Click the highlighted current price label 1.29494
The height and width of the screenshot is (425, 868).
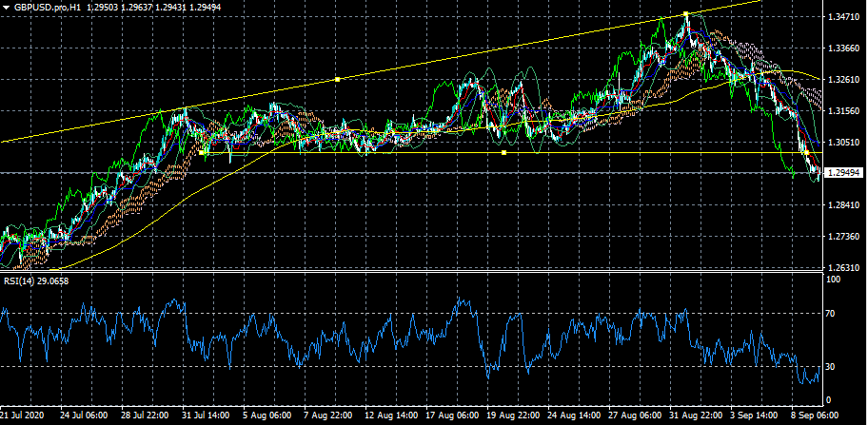pos(844,173)
